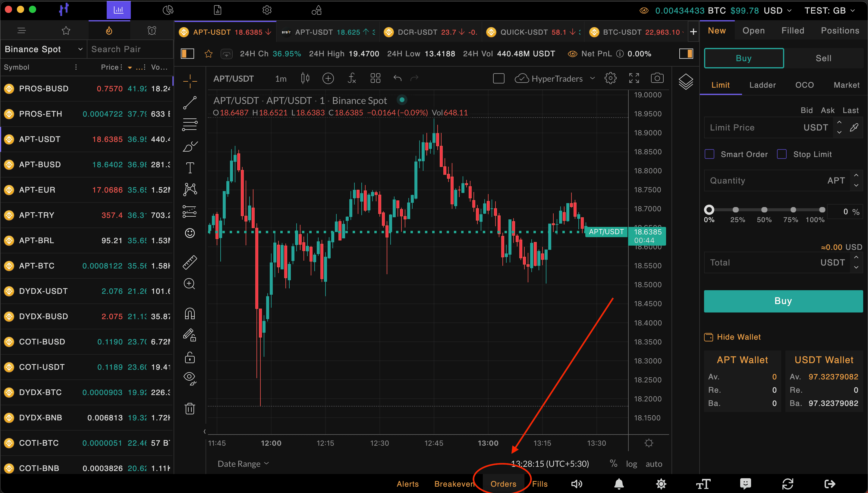Viewport: 868px width, 493px height.
Task: Check the Stop Limit checkbox
Action: [782, 154]
